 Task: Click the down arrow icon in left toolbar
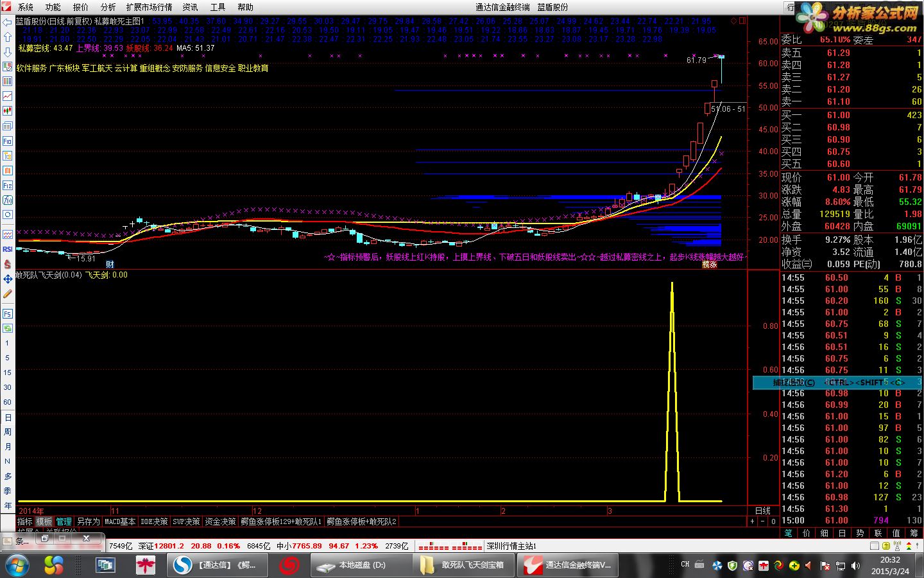pos(8,52)
